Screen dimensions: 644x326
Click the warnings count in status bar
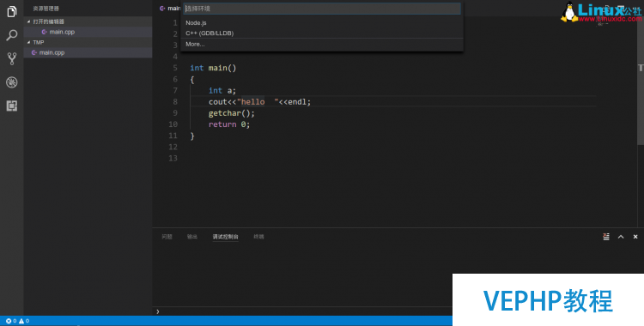coord(24,321)
